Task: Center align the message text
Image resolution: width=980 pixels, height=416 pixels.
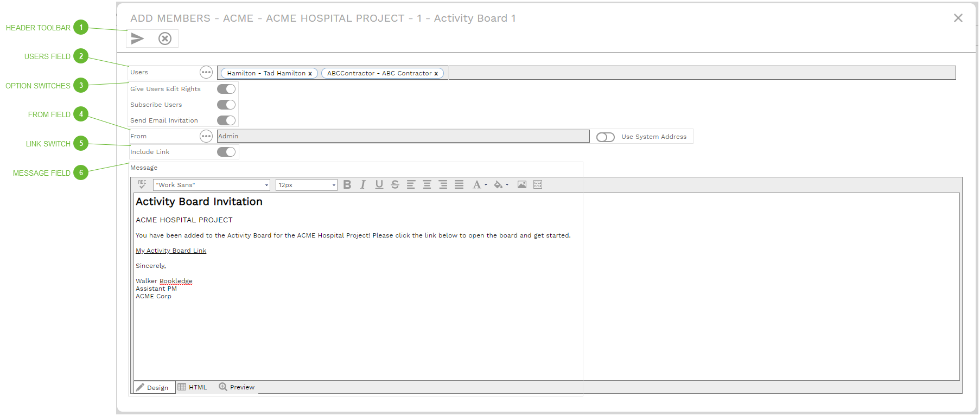Action: tap(427, 184)
